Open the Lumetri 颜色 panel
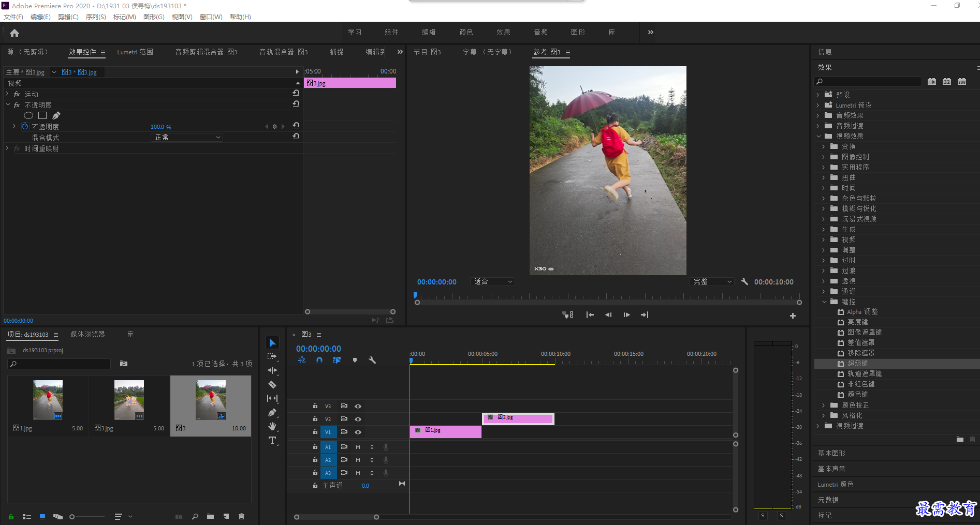Image resolution: width=980 pixels, height=525 pixels. tap(836, 484)
